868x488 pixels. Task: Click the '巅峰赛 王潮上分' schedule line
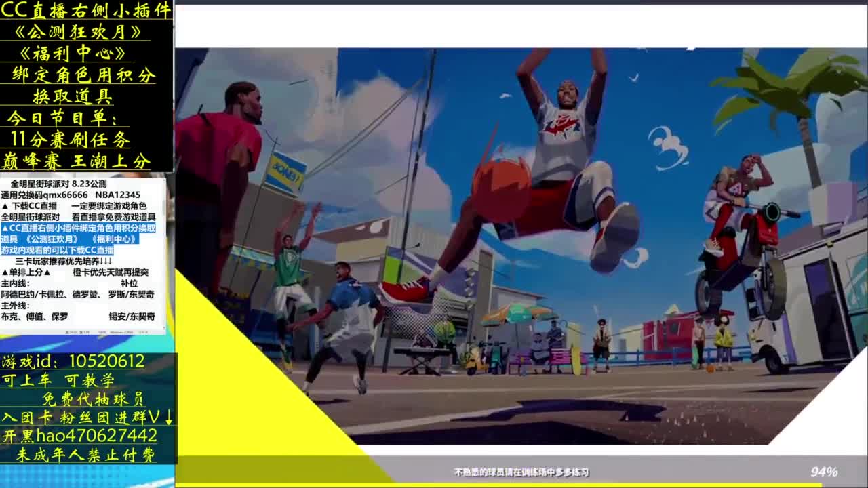click(76, 161)
